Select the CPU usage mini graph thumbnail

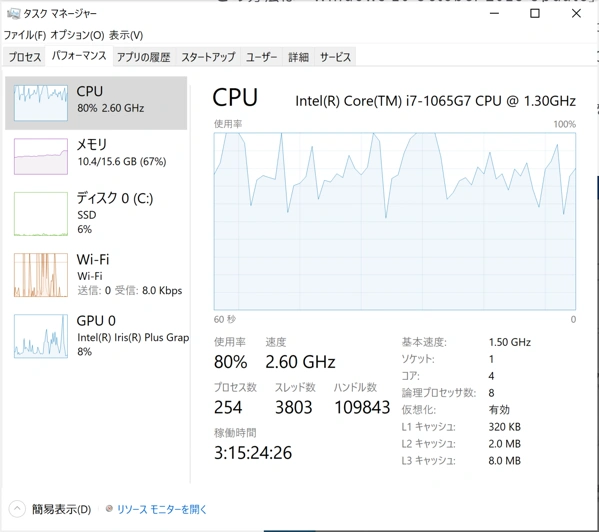click(x=41, y=103)
